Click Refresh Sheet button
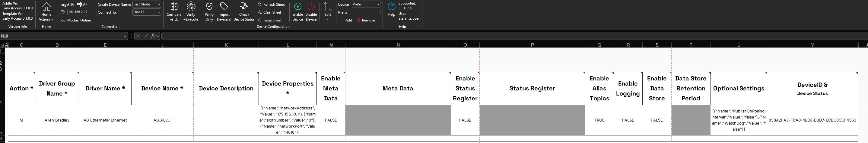This screenshot has width=868, height=143. [271, 5]
